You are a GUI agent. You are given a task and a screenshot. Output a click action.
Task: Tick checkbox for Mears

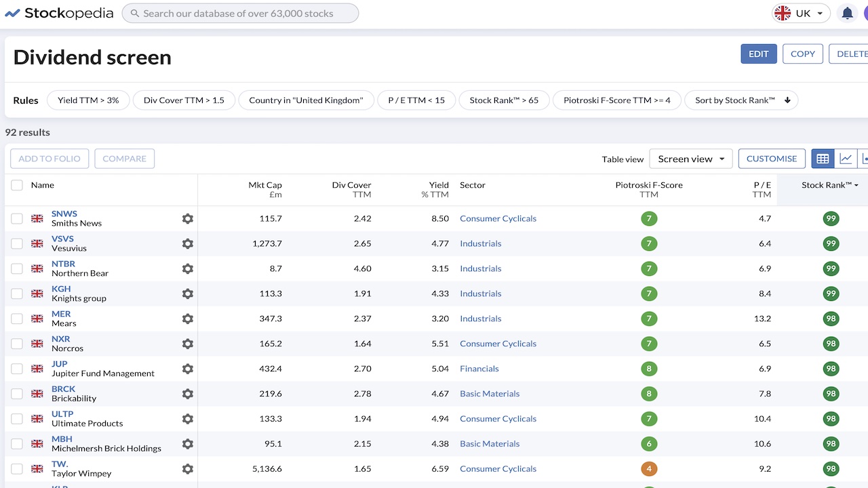coord(17,319)
